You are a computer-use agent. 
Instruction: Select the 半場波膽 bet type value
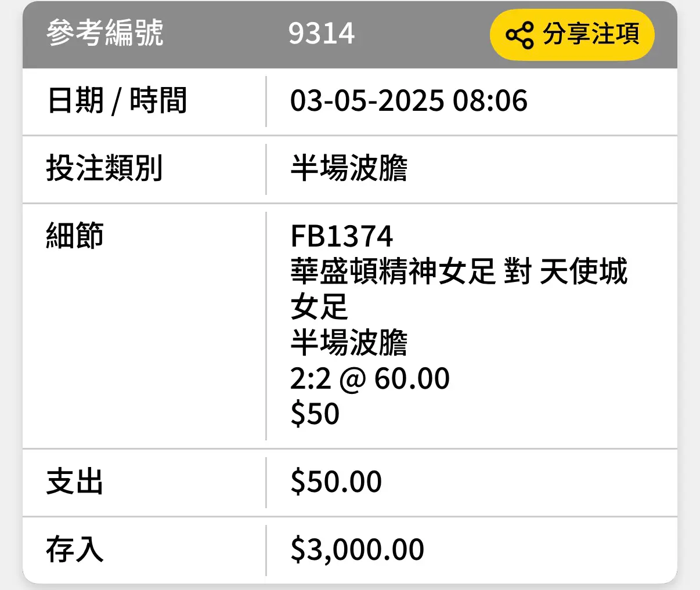coord(349,168)
